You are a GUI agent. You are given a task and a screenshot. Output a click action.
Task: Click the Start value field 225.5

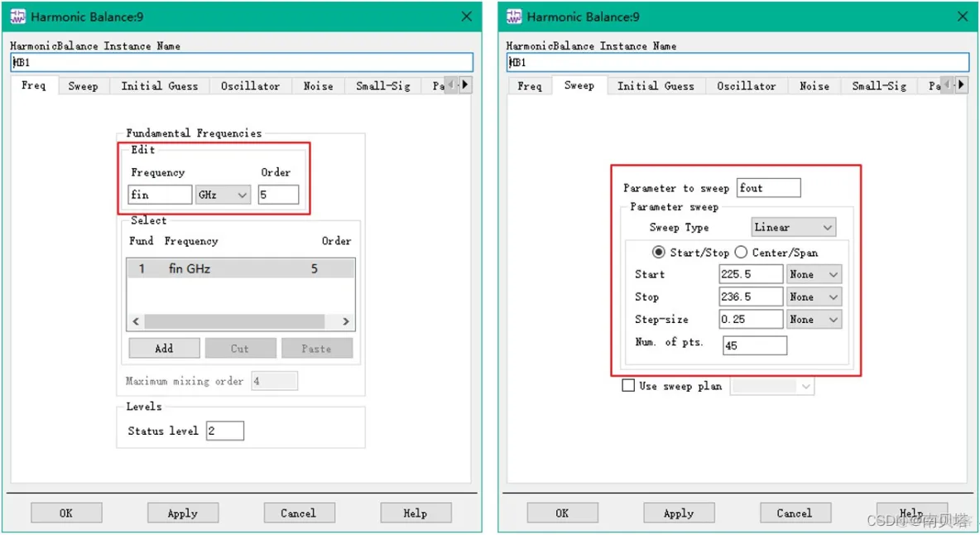pyautogui.click(x=751, y=274)
